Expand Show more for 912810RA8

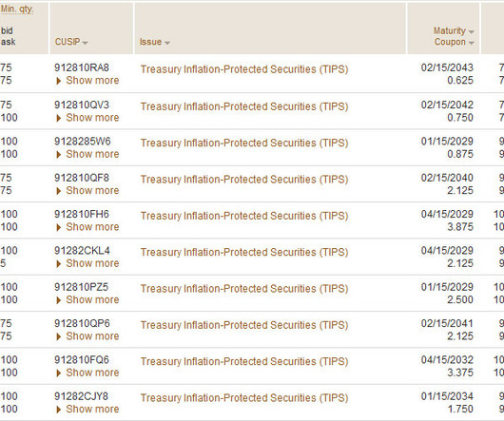[87, 80]
